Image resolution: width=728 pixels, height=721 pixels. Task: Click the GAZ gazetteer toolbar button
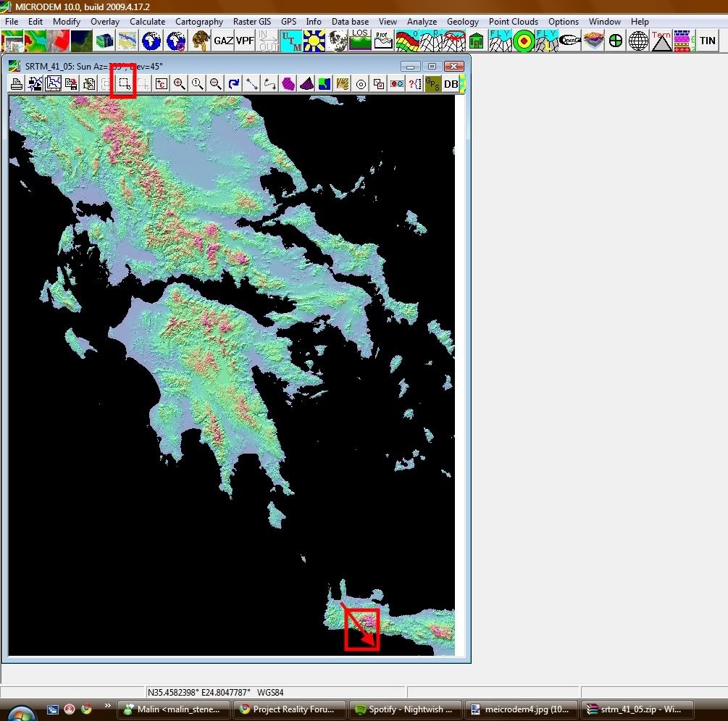(x=223, y=41)
